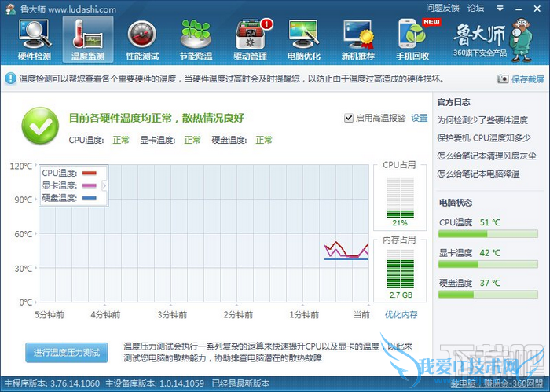Open the 性能测试 speedometer icon
The image size is (550, 392).
point(142,39)
